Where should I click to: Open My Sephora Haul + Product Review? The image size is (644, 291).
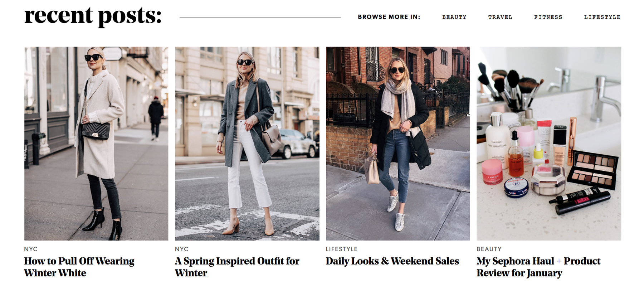(x=538, y=267)
